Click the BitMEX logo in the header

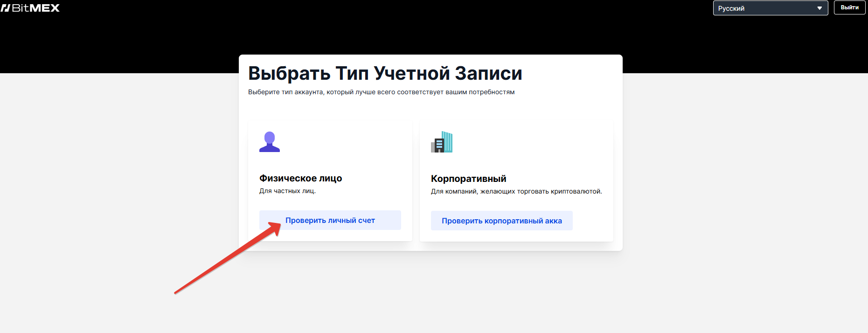click(30, 8)
